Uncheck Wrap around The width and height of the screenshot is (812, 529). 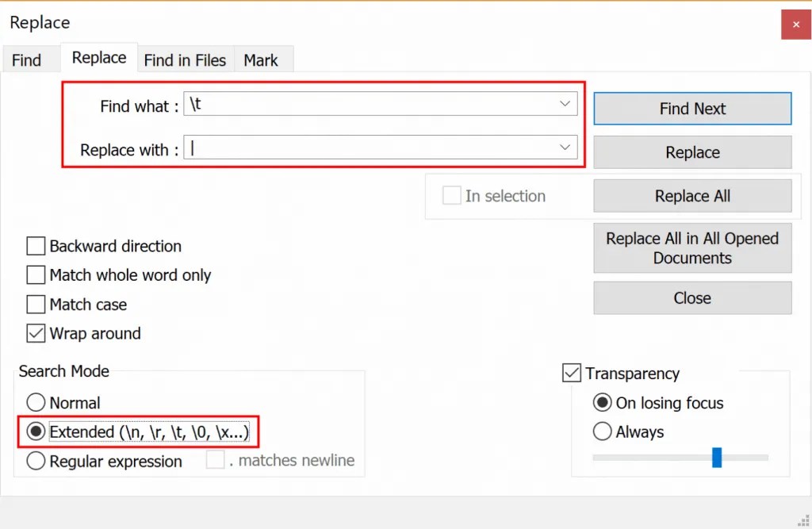coord(36,333)
